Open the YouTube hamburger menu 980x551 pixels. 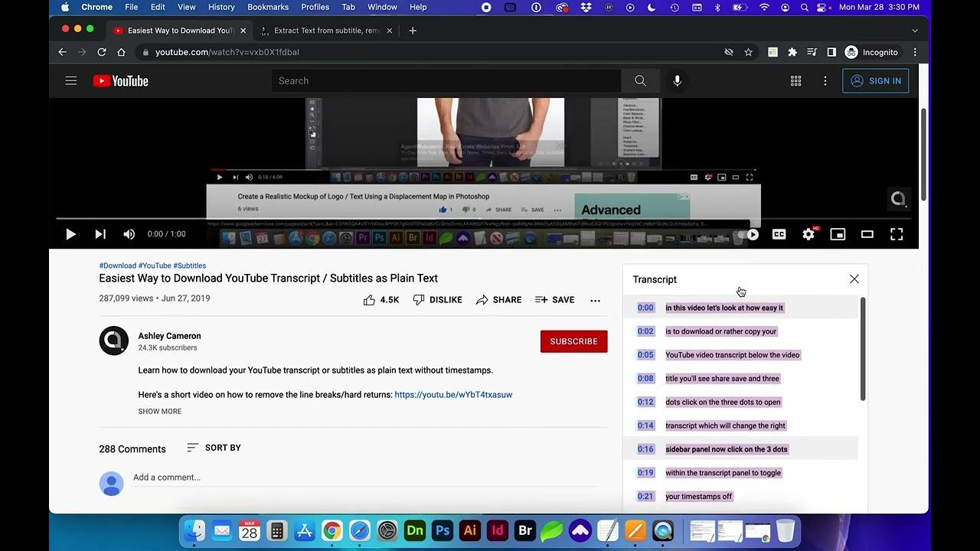70,80
